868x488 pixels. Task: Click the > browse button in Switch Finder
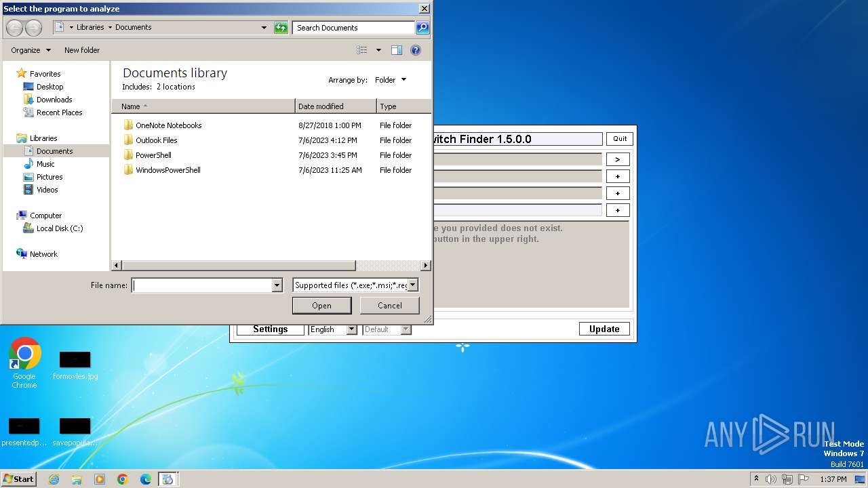[x=618, y=159]
